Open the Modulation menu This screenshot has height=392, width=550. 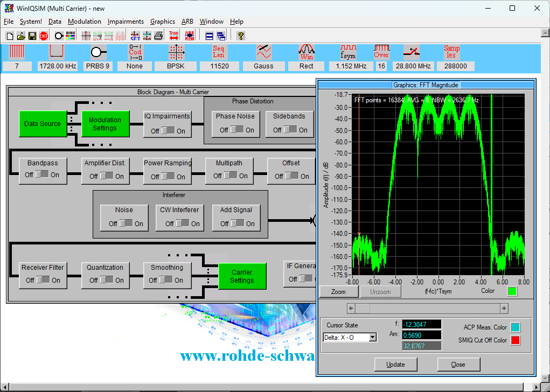click(x=85, y=22)
